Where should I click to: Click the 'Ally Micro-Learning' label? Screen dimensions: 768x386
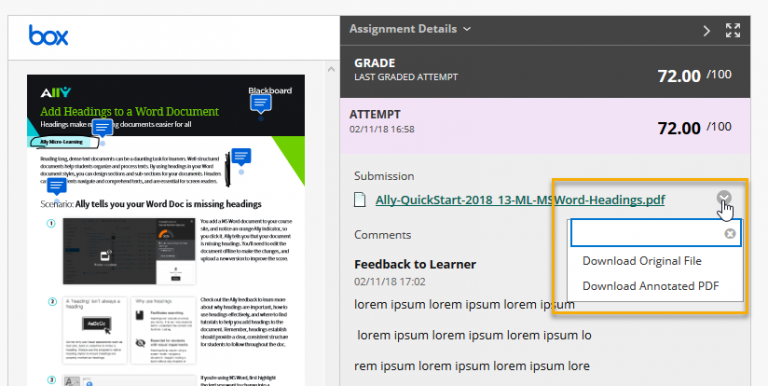tap(61, 142)
